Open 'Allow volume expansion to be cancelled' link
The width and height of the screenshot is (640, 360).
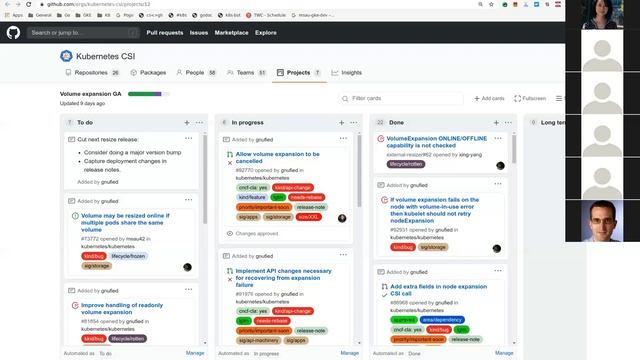(278, 158)
